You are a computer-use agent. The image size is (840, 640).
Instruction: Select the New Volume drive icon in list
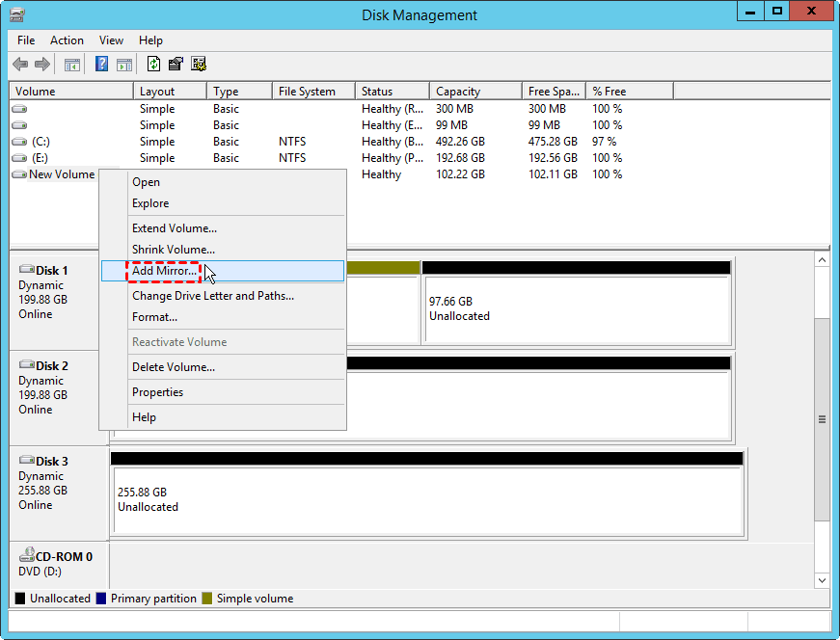(x=19, y=174)
